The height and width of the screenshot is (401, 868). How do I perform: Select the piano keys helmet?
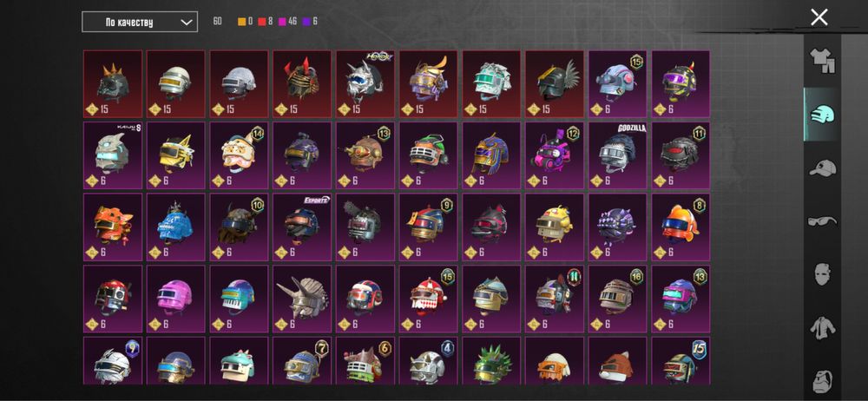[x=239, y=299]
